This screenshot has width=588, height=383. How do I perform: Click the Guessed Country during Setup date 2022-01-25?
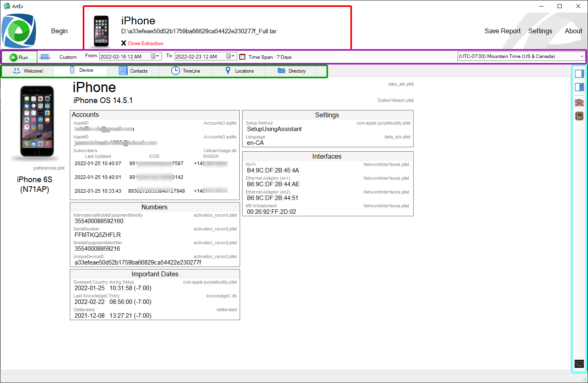113,288
